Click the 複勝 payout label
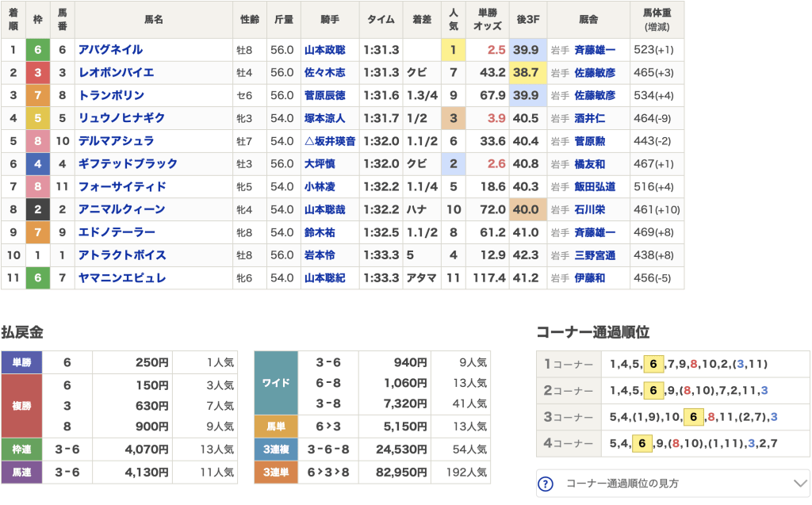Image resolution: width=812 pixels, height=505 pixels. (21, 406)
